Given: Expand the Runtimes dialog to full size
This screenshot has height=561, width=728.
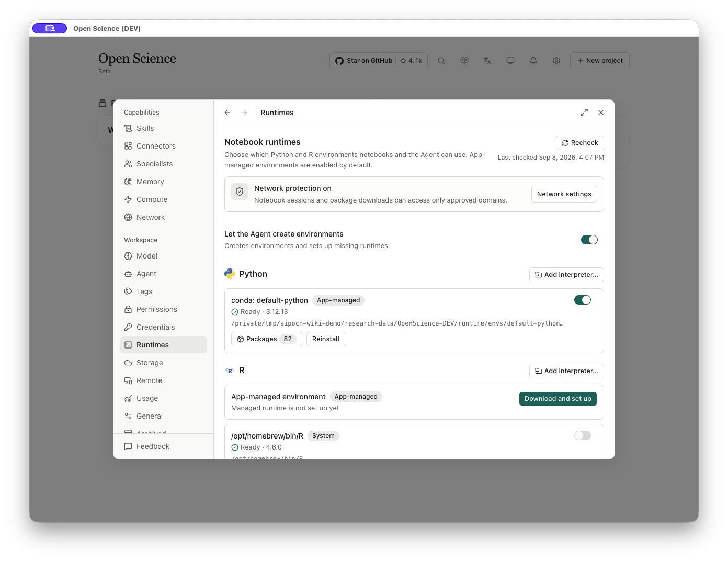Looking at the screenshot, I should tap(584, 113).
